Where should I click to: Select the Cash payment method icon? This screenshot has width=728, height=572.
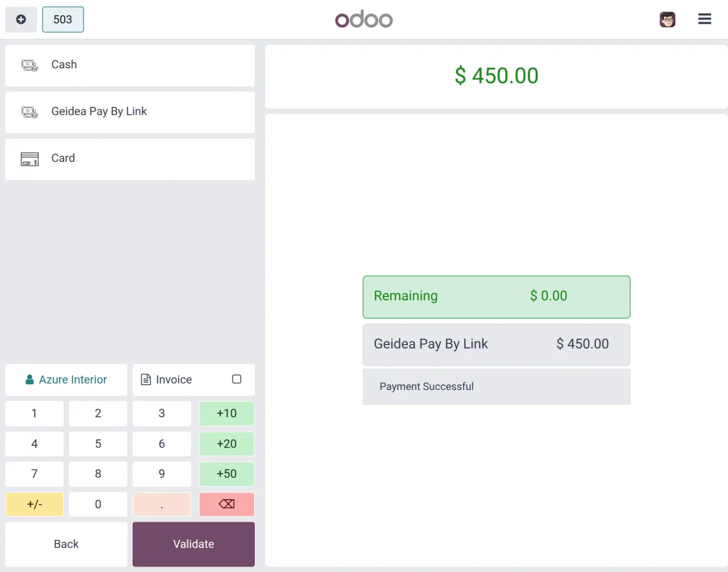pyautogui.click(x=29, y=64)
